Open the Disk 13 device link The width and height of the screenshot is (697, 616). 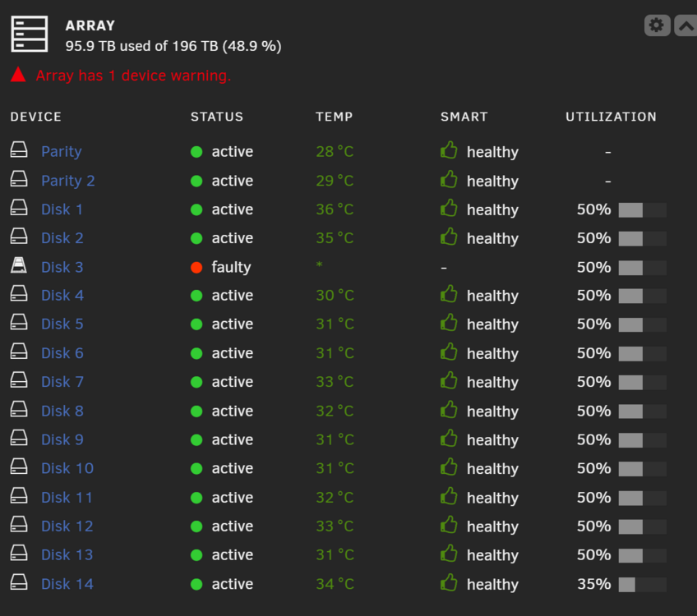click(x=67, y=554)
